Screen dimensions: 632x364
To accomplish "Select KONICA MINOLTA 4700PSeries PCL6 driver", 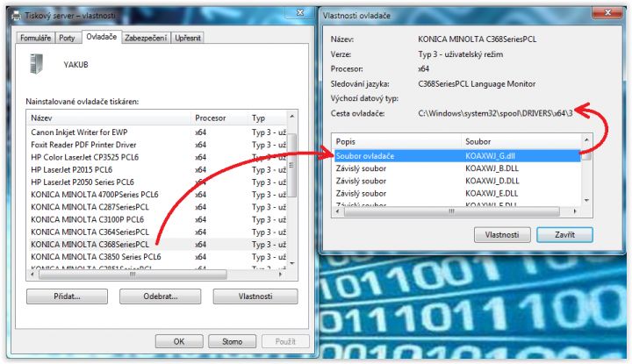I will tap(158, 195).
